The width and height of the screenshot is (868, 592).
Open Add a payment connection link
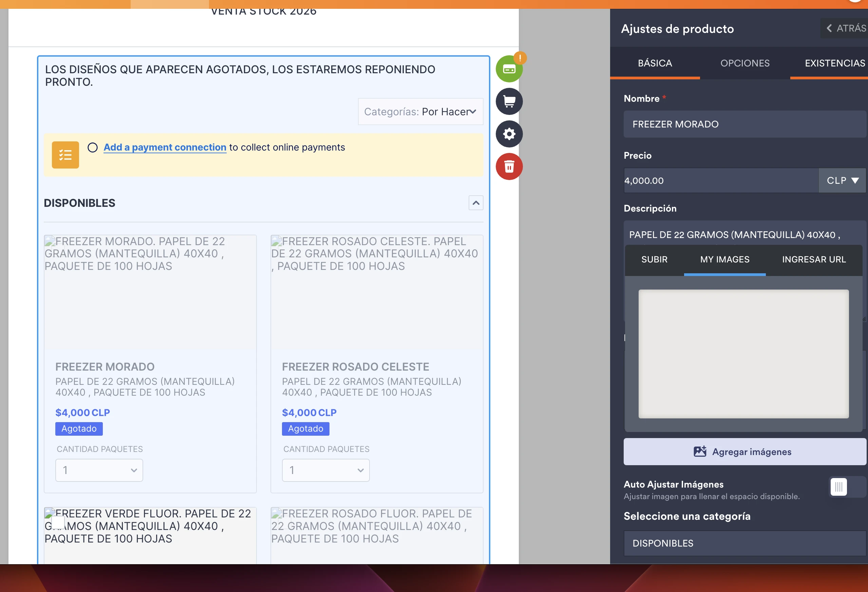click(165, 147)
